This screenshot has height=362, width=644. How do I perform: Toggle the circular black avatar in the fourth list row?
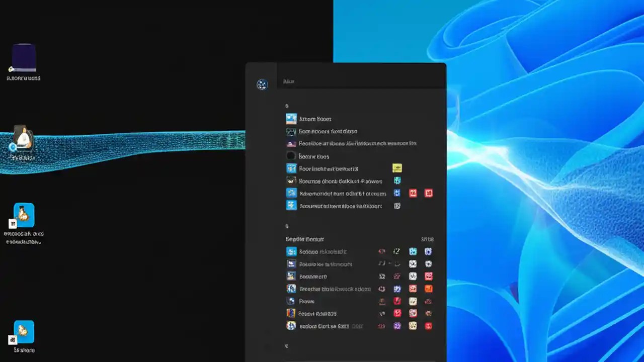tap(291, 156)
